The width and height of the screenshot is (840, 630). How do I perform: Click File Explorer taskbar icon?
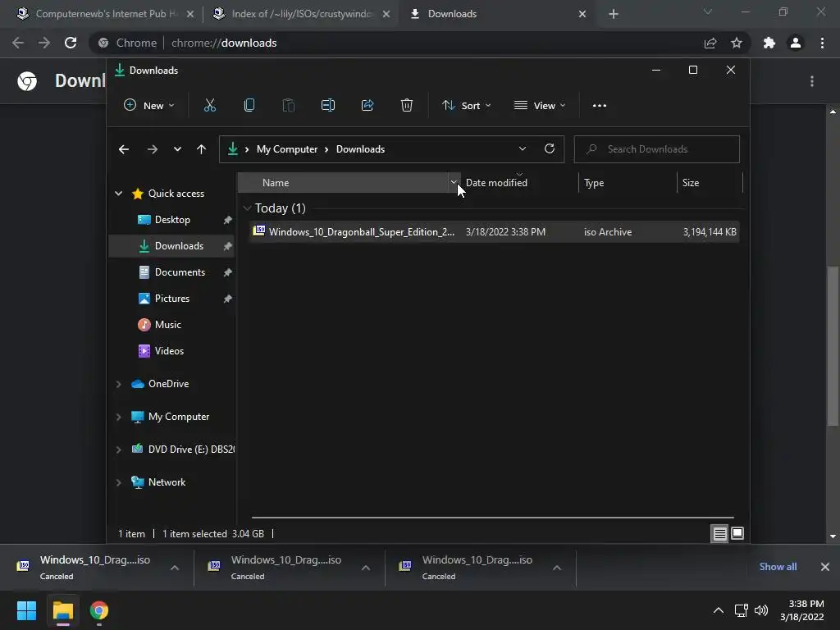[x=62, y=610]
